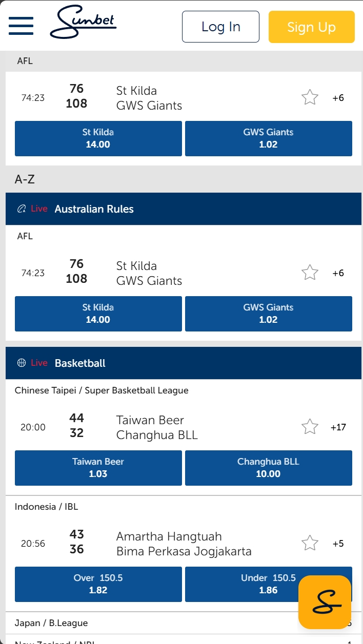The height and width of the screenshot is (644, 363).
Task: Bet on Taiwan Beer at 1.03
Action: (x=98, y=468)
